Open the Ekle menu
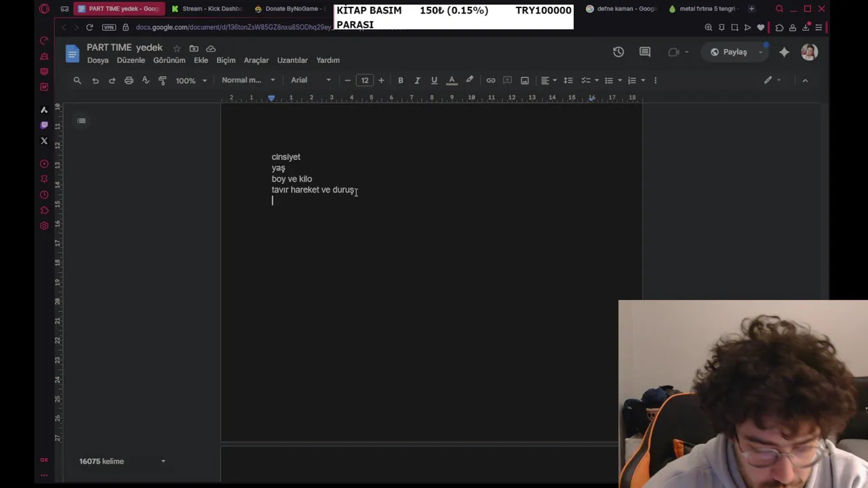 (201, 60)
